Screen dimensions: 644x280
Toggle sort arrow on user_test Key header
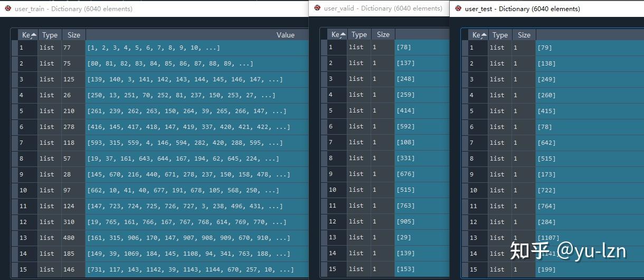pos(484,35)
